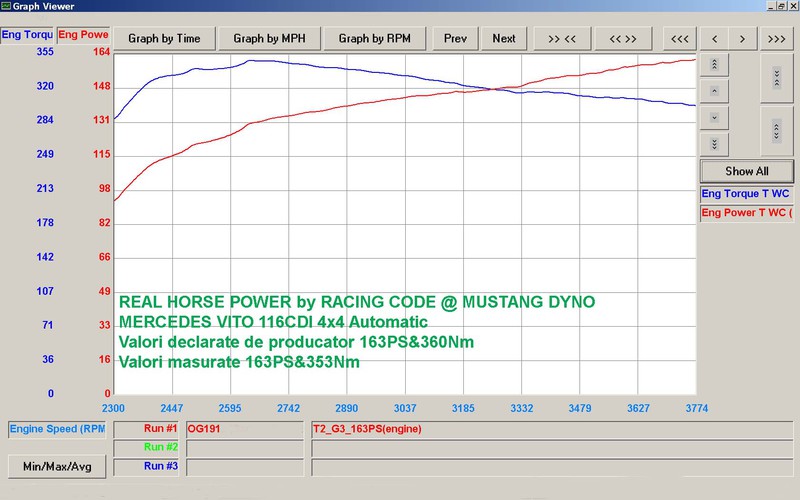Close the Graph Viewer window

pyautogui.click(x=792, y=6)
